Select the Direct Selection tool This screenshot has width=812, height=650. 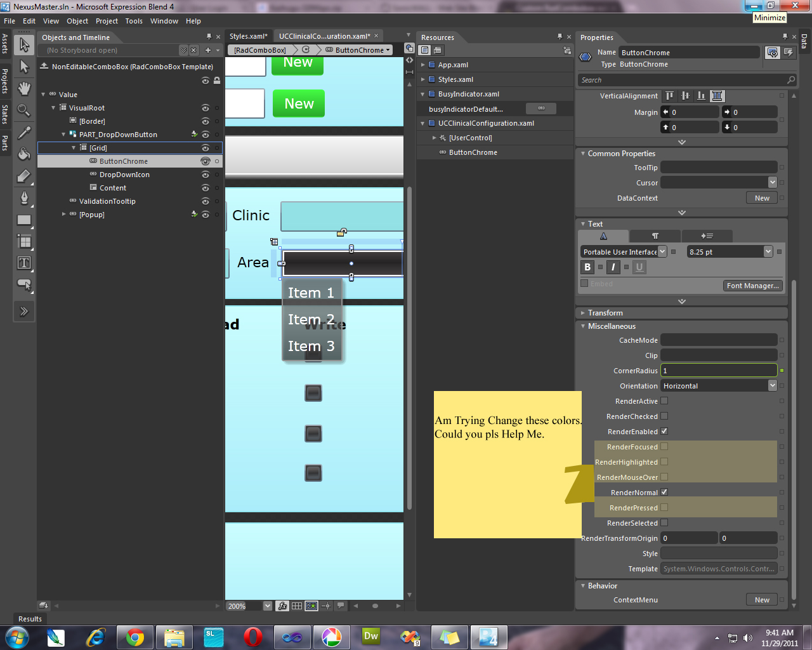coord(24,67)
